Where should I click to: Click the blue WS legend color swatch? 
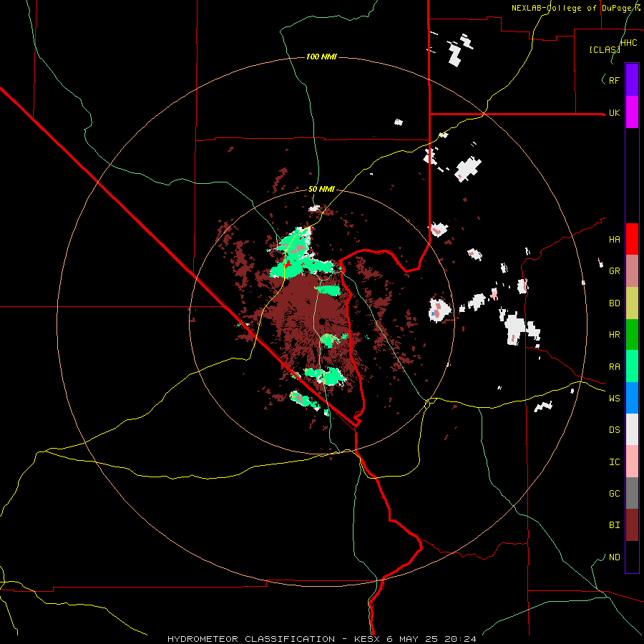click(x=632, y=398)
